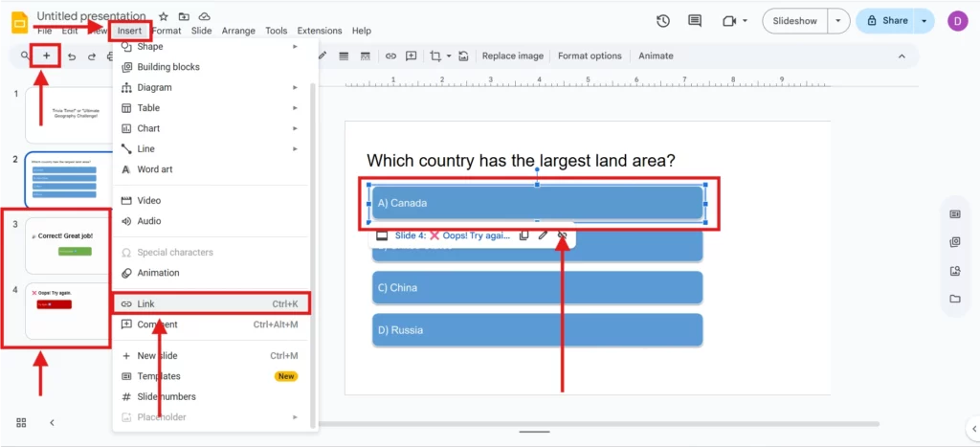Edit link pencil icon in popup
Image resolution: width=980 pixels, height=447 pixels.
click(543, 235)
